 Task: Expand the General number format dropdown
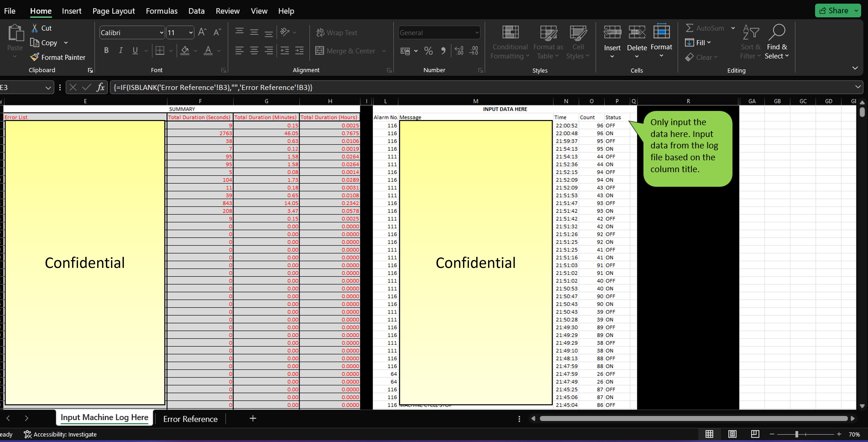476,33
